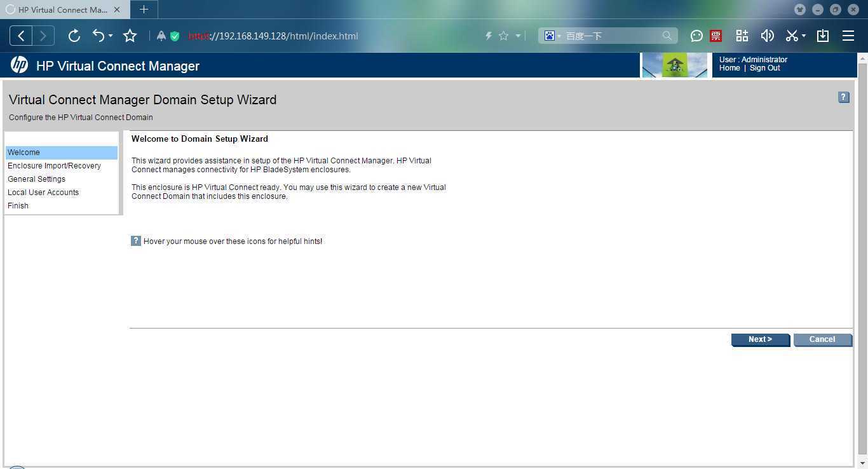This screenshot has width=868, height=469.
Task: Select the HP Virtual Connect Manager tab
Action: pos(64,10)
